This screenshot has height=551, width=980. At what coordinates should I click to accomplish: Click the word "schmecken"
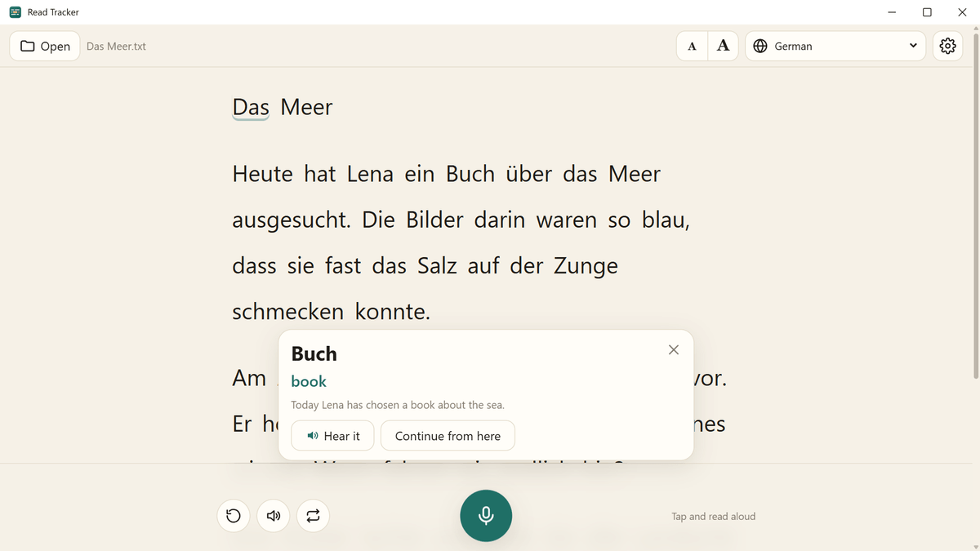[x=288, y=312]
